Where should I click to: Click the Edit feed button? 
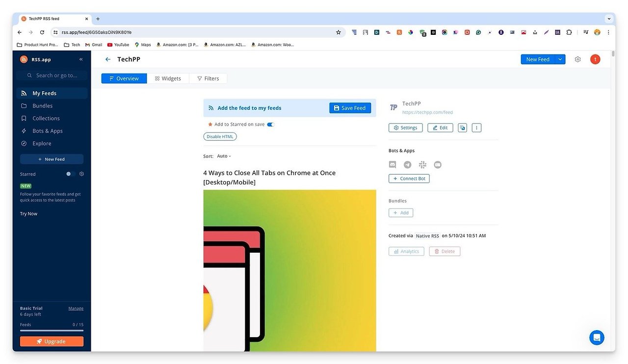click(440, 128)
